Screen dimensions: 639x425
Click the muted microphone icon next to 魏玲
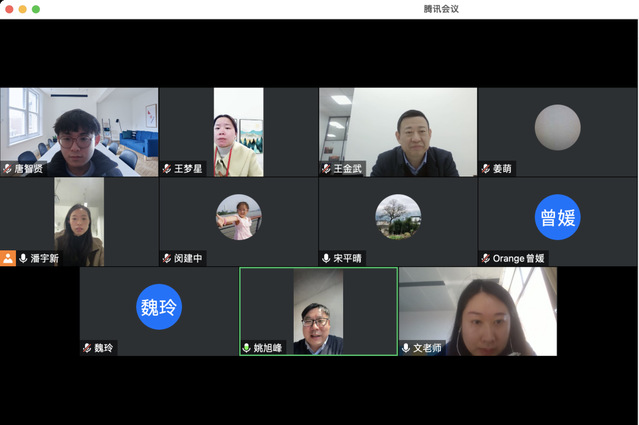87,348
